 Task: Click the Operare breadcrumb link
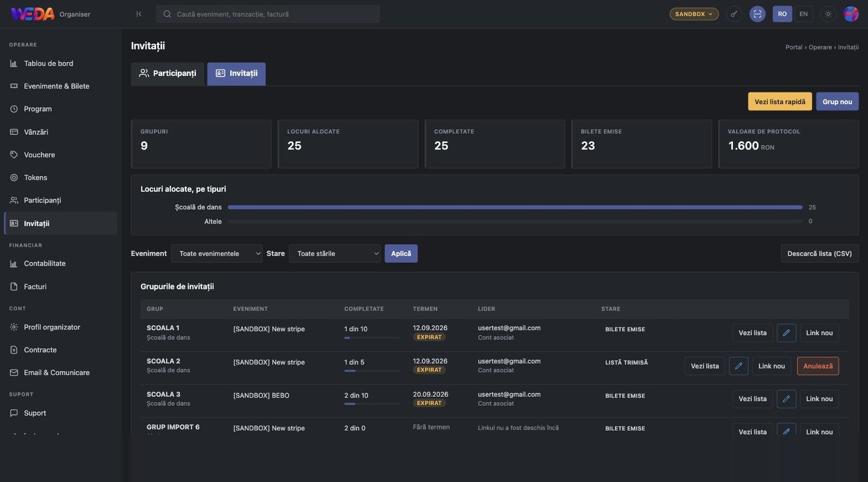[x=820, y=47]
